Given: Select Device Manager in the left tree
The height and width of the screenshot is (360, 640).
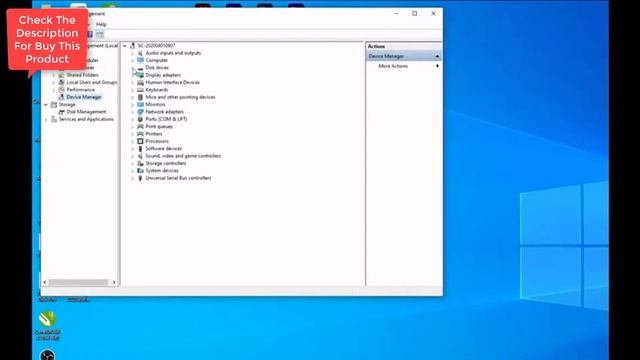Looking at the screenshot, I should [84, 97].
